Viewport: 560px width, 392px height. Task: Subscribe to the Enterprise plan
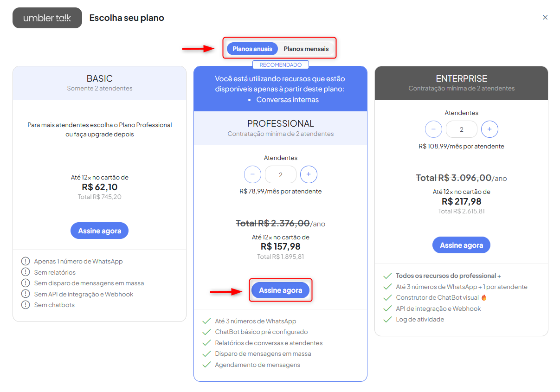pyautogui.click(x=461, y=245)
